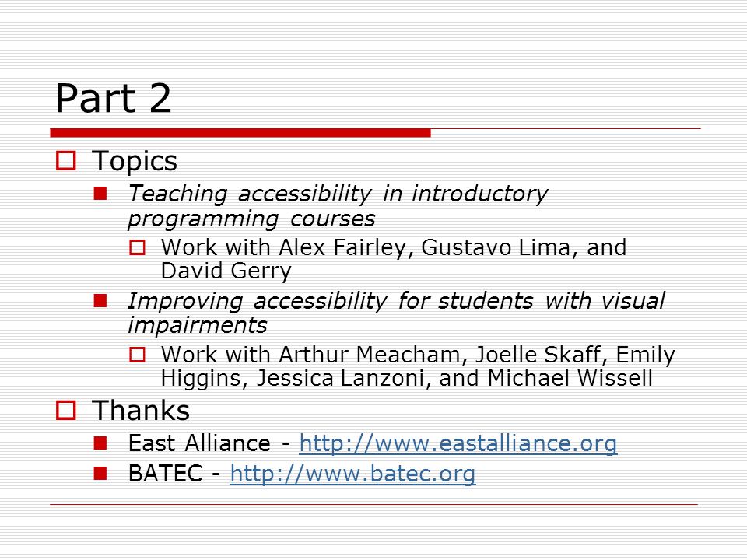Select the Part 2 slide title
Screen dimensions: 747x560
click(x=114, y=98)
